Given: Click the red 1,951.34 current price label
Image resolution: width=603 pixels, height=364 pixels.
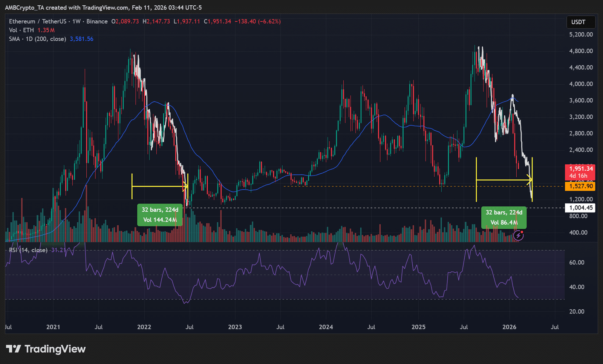Looking at the screenshot, I should [x=580, y=169].
